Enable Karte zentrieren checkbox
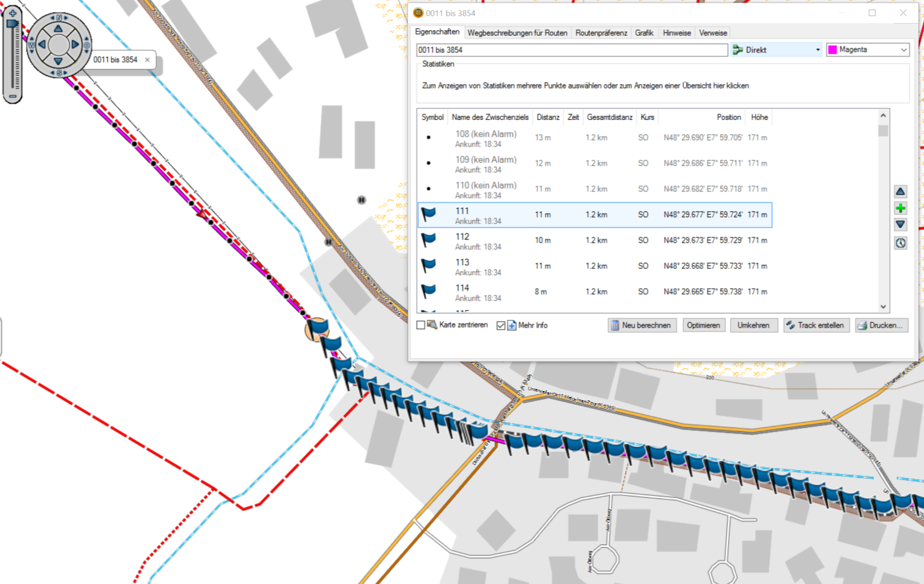Viewport: 924px width, 584px height. (x=421, y=325)
